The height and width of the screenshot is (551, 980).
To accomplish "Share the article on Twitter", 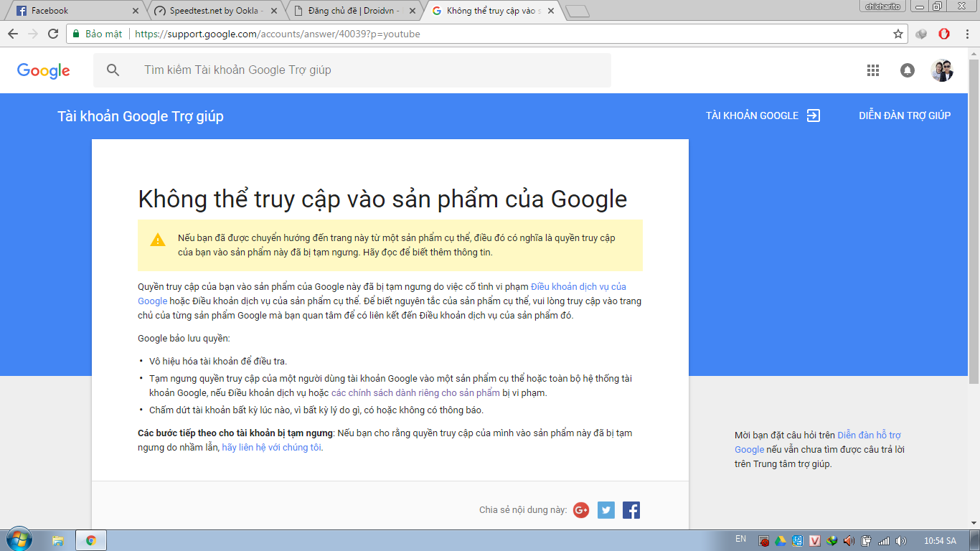I will [606, 510].
